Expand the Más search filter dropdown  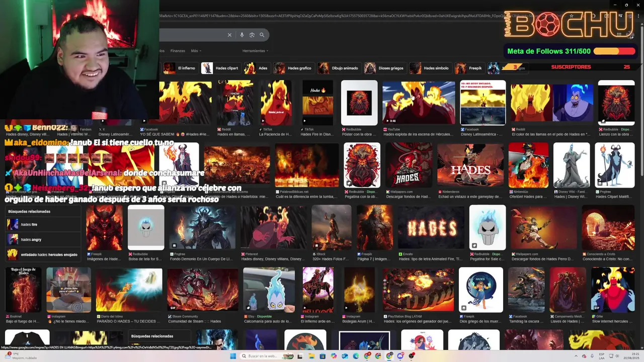pos(195,51)
